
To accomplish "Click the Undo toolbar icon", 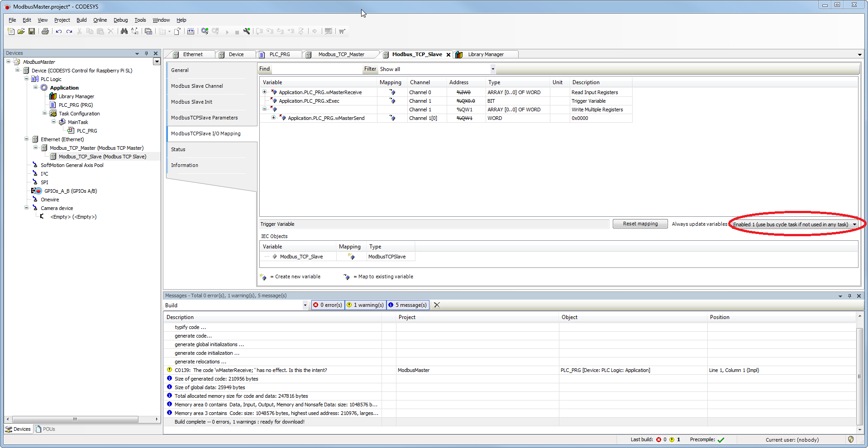I will (59, 31).
